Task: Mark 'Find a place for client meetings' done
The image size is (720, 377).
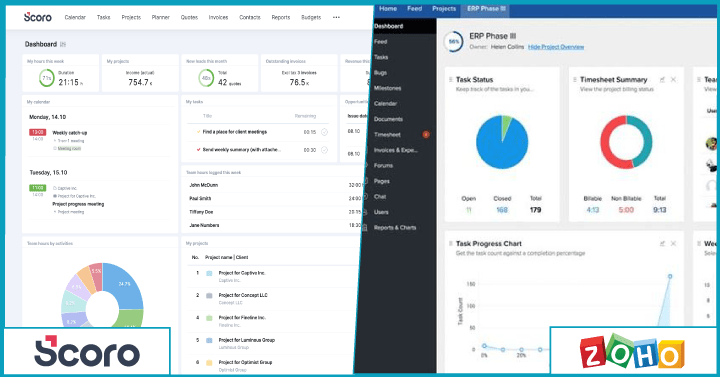Action: pos(324,132)
